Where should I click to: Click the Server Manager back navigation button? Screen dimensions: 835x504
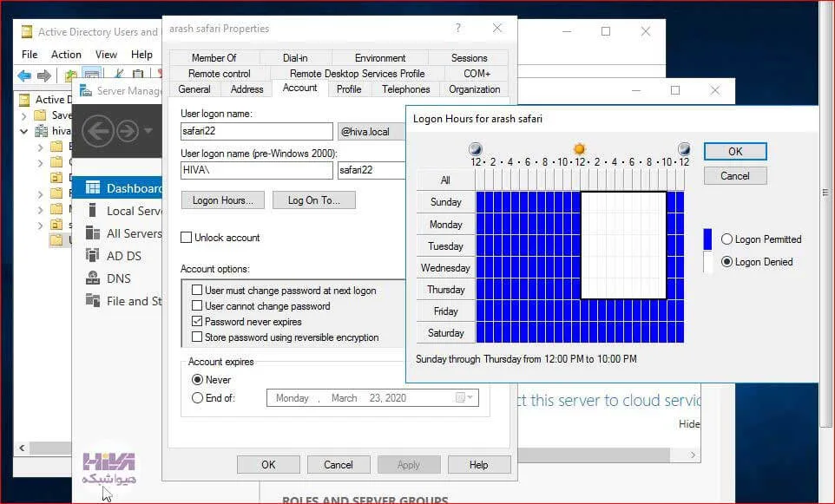(x=98, y=131)
